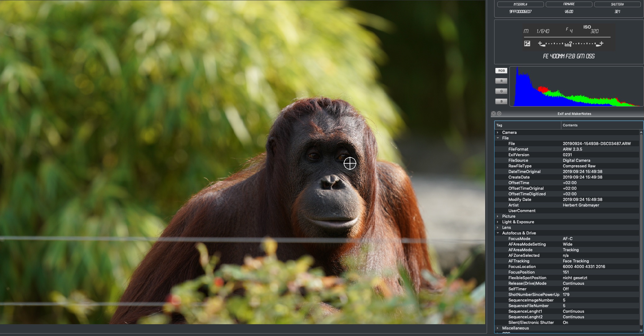Click the serial number value 9FFF00006E07

520,11
